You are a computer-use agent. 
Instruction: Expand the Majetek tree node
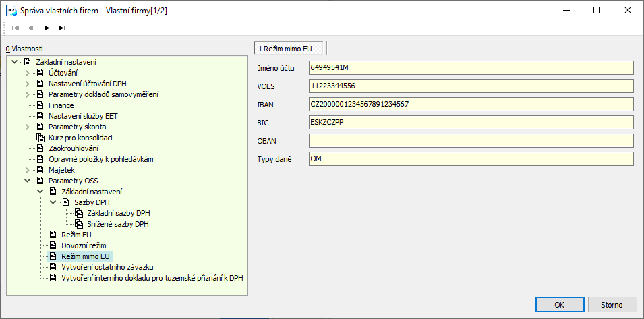[28, 170]
